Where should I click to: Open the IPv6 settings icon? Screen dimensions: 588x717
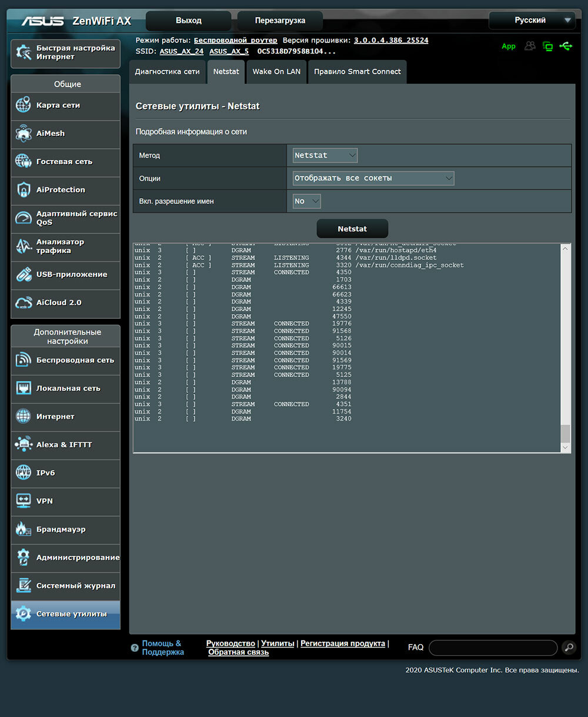pos(24,473)
